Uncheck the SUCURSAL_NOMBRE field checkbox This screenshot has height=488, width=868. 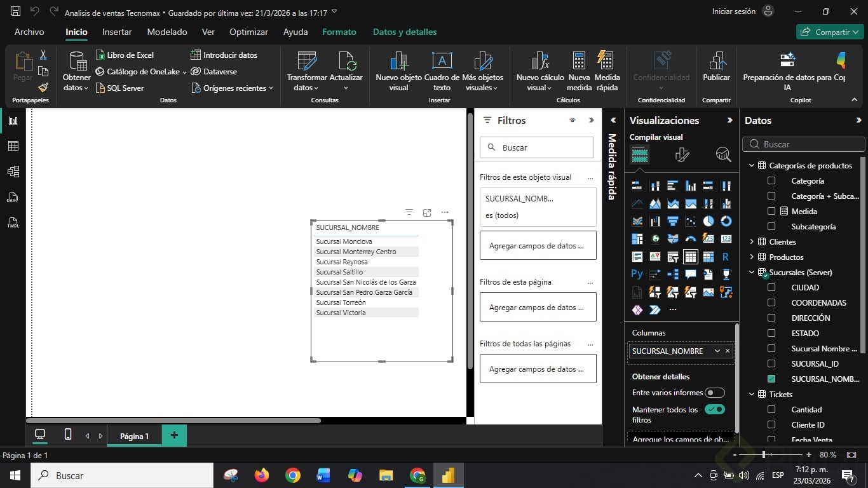click(x=771, y=379)
